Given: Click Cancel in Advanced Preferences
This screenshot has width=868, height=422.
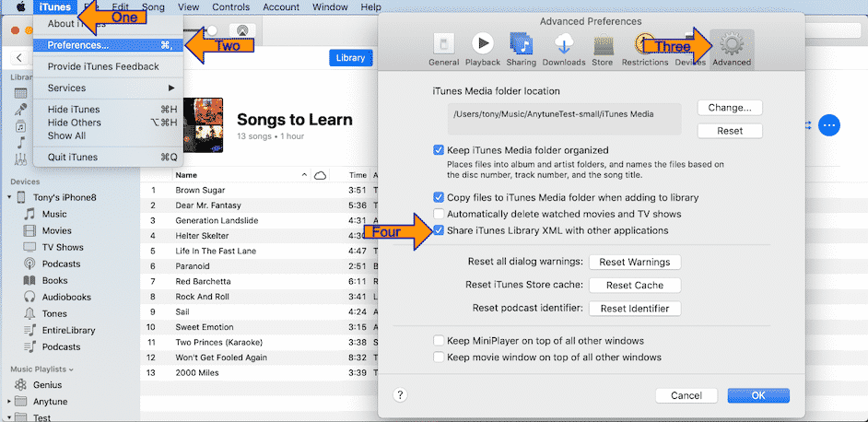Looking at the screenshot, I should [686, 395].
